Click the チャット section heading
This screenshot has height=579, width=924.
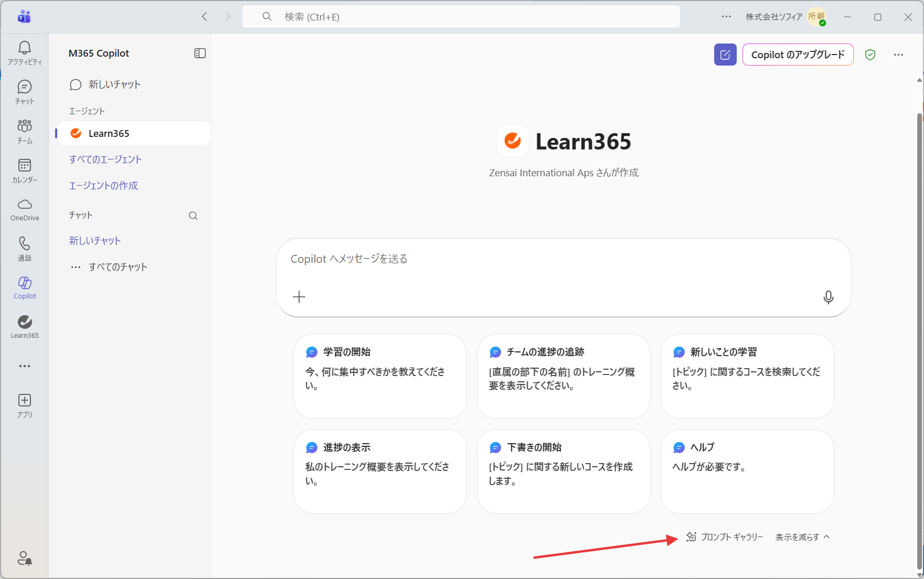pyautogui.click(x=81, y=215)
